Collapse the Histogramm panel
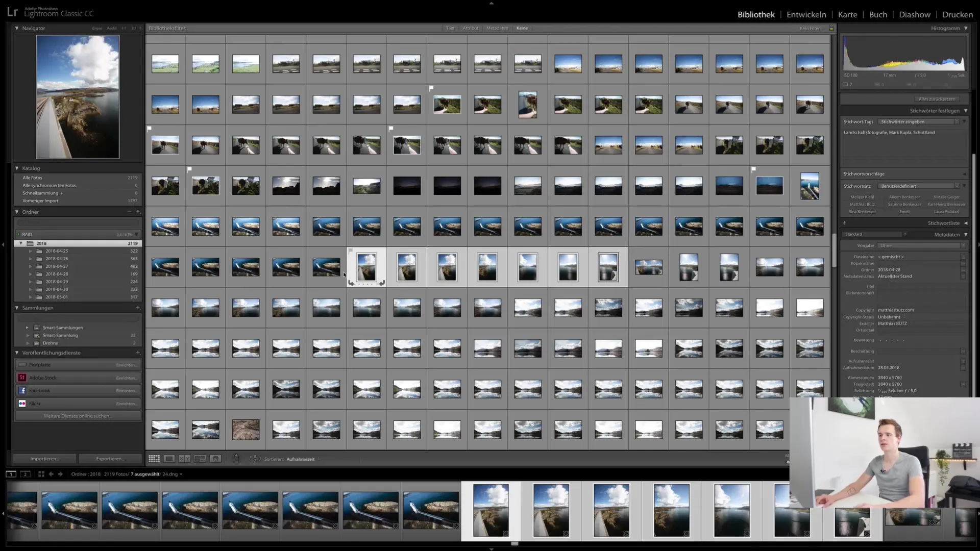Viewport: 980px width, 551px height. [x=966, y=28]
